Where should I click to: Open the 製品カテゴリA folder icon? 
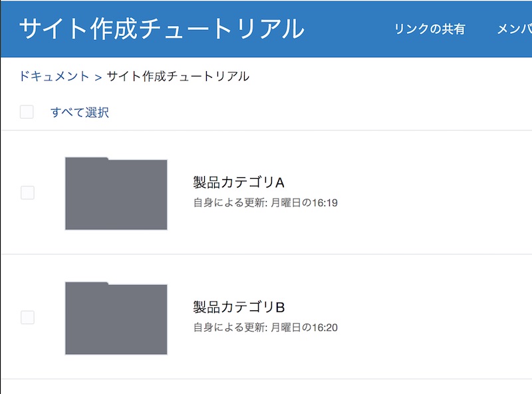(116, 194)
